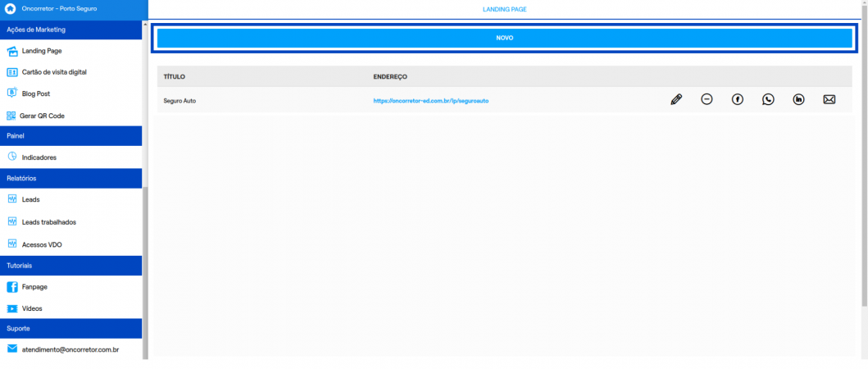
Task: Open the seguroauto landing page URL
Action: (x=431, y=102)
